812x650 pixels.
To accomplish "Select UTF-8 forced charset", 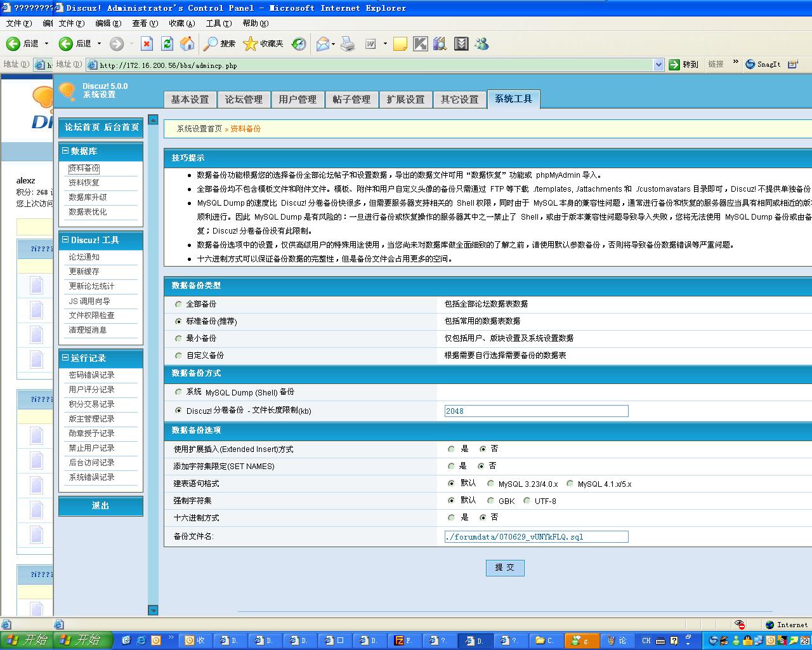I will point(527,501).
